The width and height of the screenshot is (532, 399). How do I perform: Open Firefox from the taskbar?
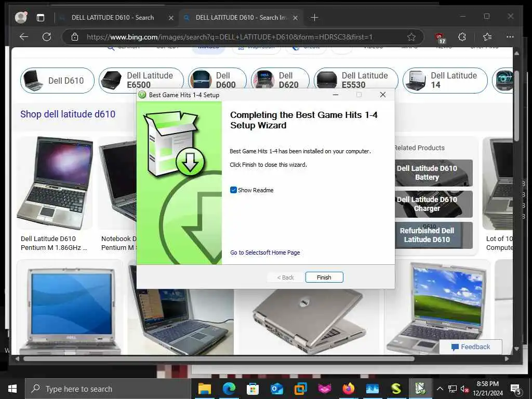click(349, 389)
